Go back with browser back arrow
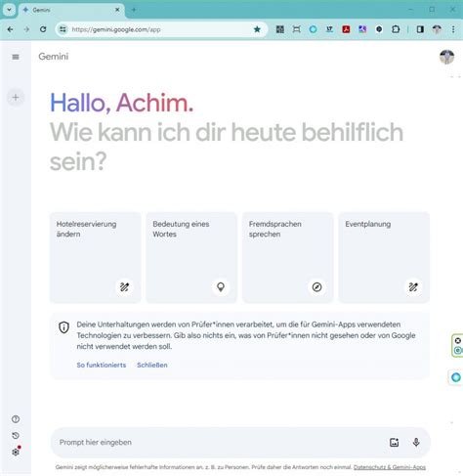Screen dimensions: 463x476 (10, 29)
